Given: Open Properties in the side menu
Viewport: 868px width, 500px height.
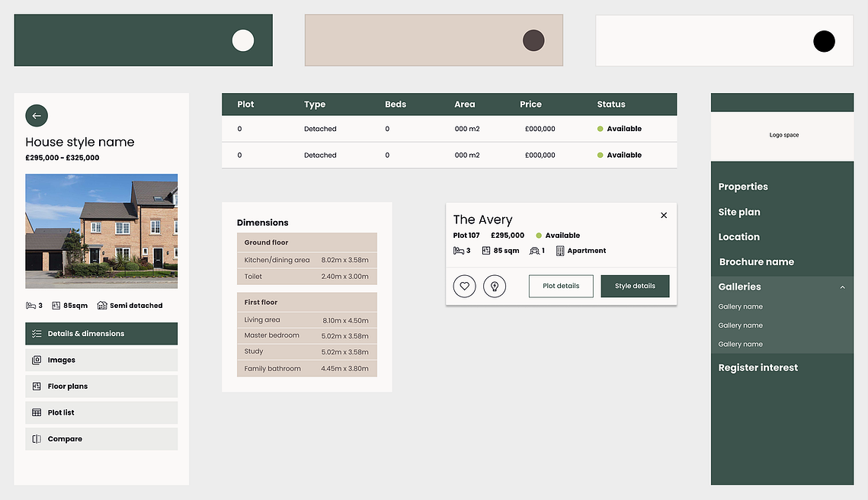Looking at the screenshot, I should point(743,187).
